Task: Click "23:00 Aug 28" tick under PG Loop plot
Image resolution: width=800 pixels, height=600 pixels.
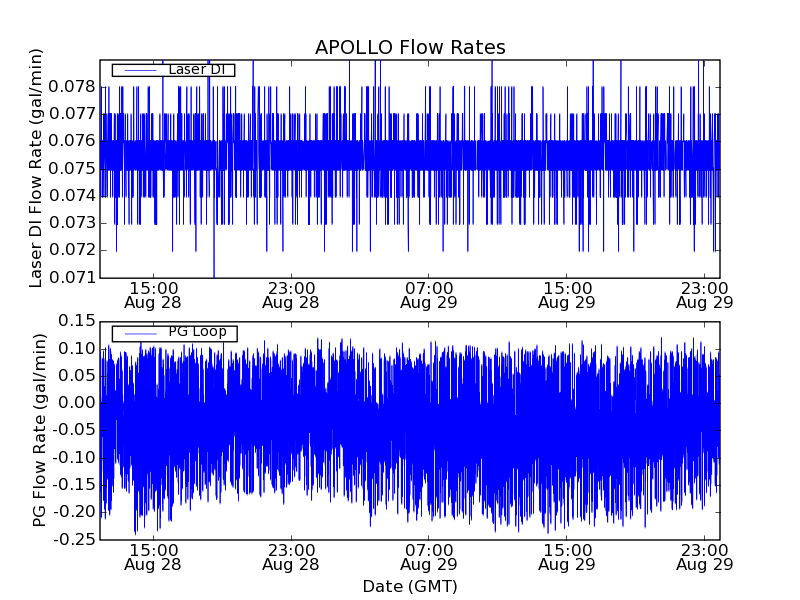Action: coord(291,557)
